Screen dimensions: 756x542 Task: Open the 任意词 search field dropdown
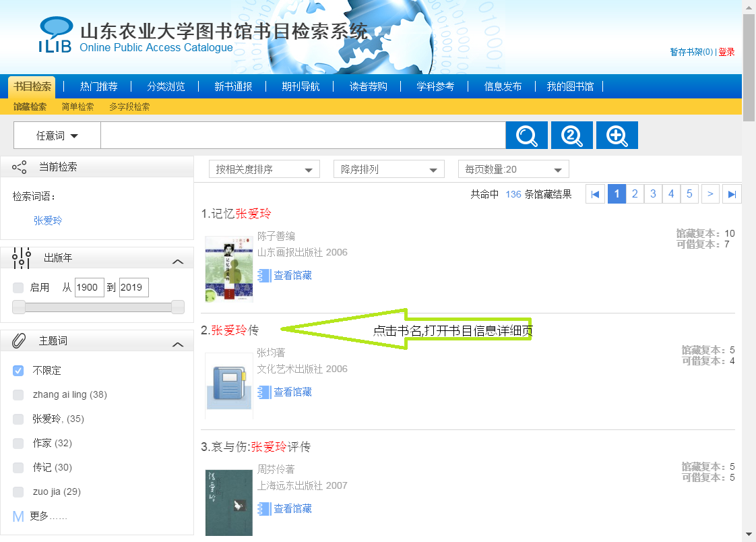pyautogui.click(x=57, y=136)
